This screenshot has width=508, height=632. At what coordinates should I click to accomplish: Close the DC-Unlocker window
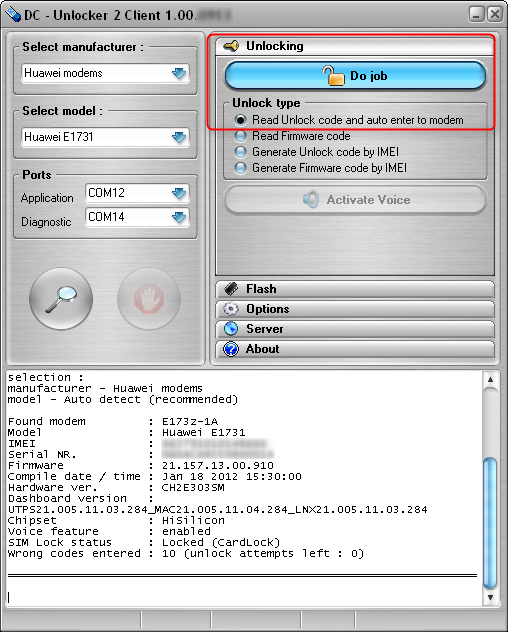[494, 15]
